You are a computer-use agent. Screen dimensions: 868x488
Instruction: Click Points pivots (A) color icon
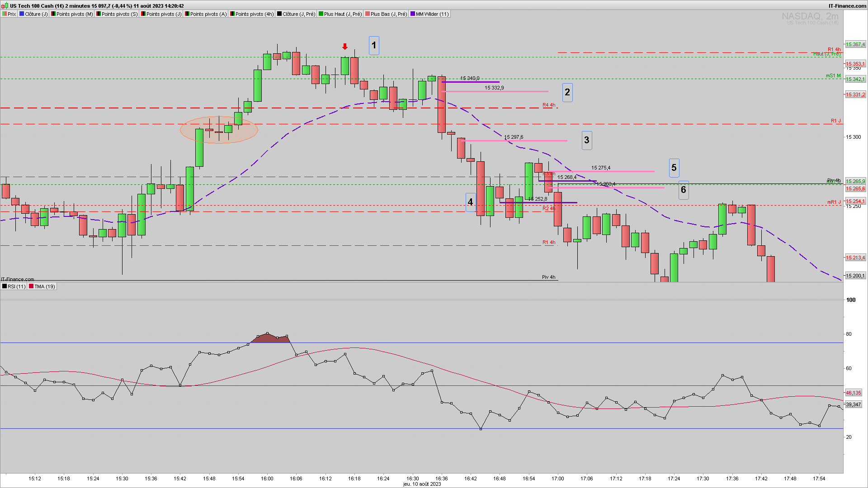click(x=187, y=14)
